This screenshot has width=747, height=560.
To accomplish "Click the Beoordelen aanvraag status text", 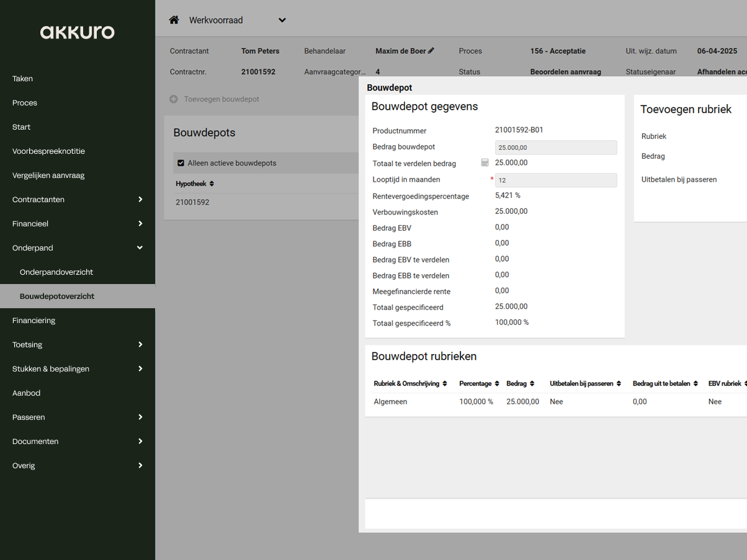I will tap(566, 72).
